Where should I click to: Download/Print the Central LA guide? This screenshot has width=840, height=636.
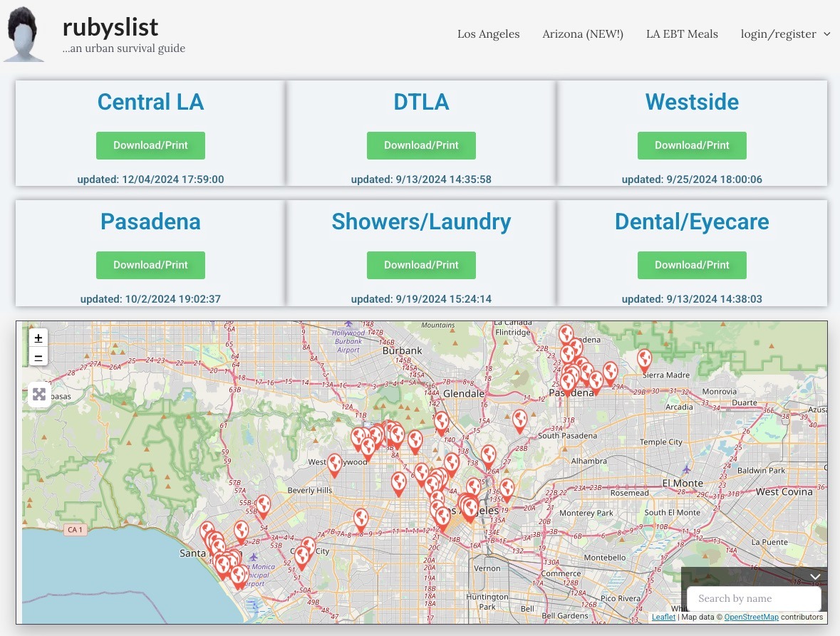coord(150,145)
